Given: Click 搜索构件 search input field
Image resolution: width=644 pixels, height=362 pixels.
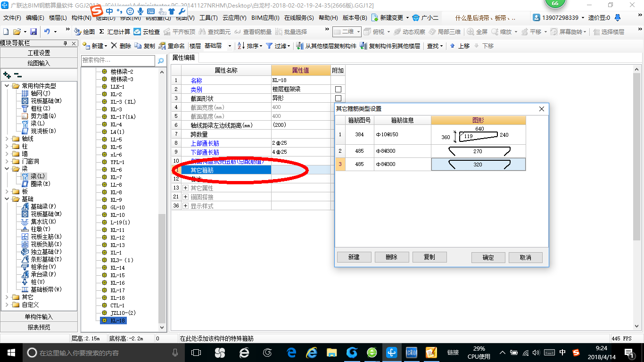Looking at the screenshot, I should pyautogui.click(x=118, y=60).
